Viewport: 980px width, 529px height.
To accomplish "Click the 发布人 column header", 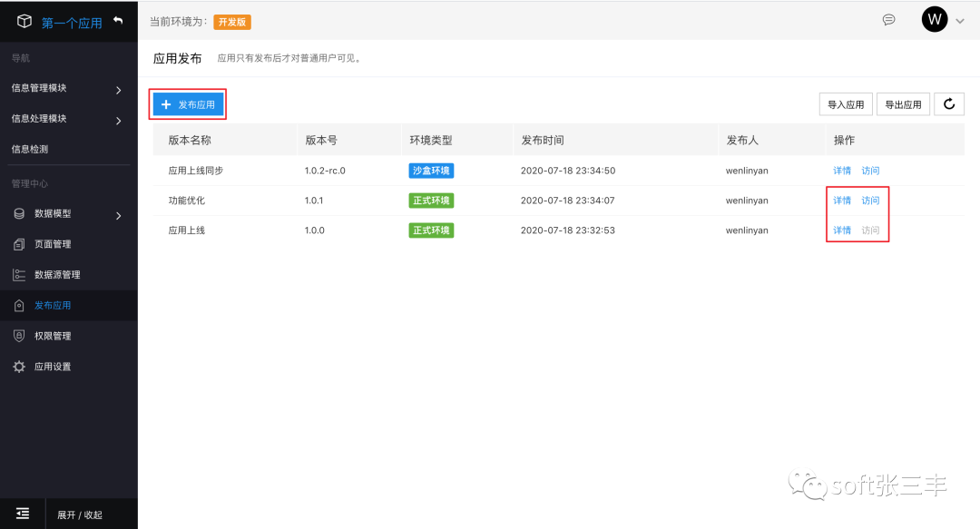I will 742,140.
